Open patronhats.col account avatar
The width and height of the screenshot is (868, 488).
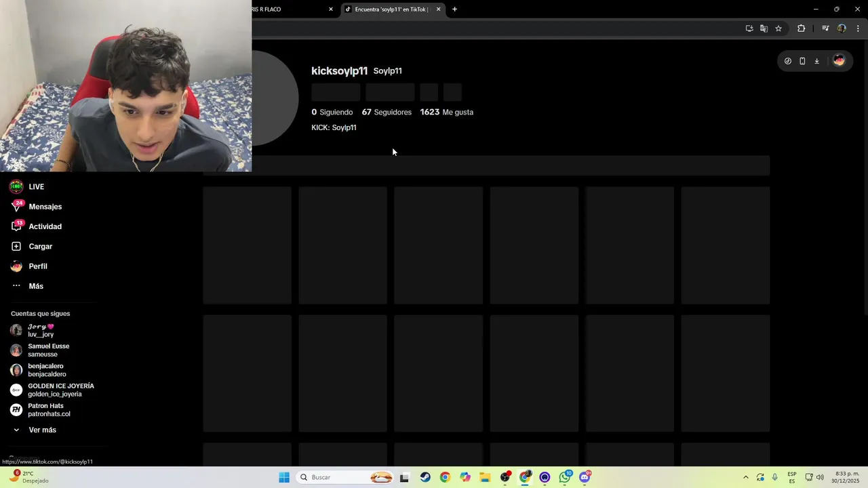point(16,410)
